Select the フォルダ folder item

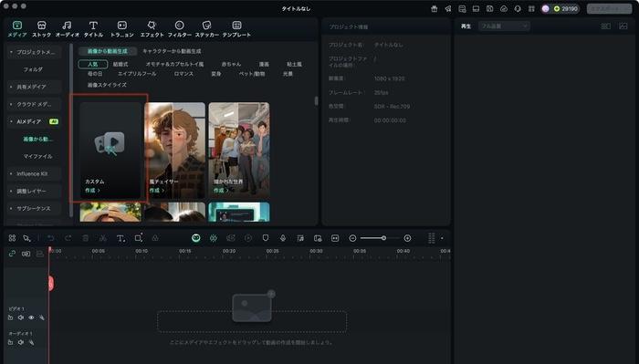click(33, 69)
